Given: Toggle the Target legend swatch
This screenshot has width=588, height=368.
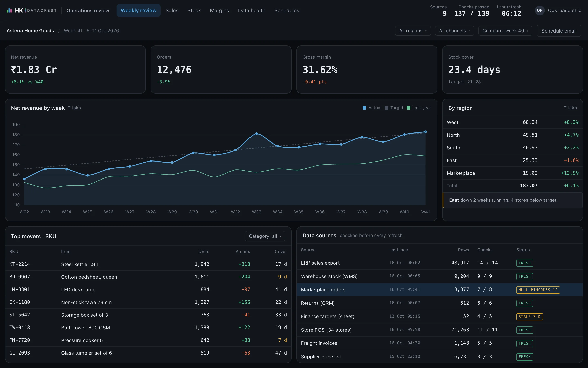Looking at the screenshot, I should [386, 108].
